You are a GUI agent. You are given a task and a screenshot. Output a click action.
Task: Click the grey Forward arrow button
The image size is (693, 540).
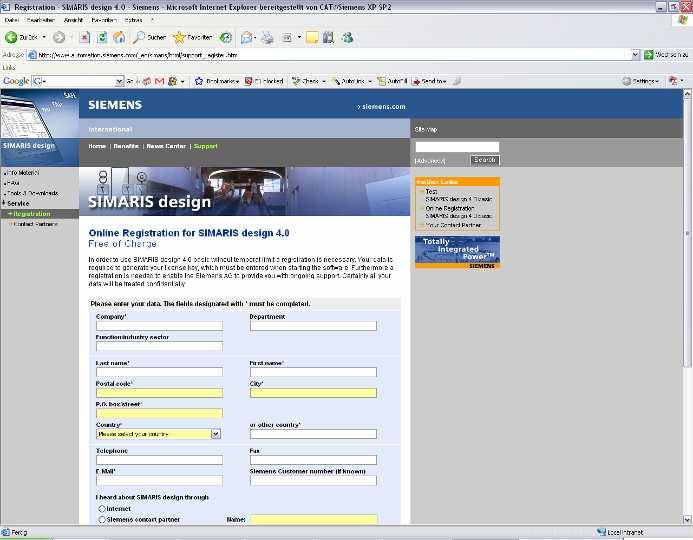[59, 38]
